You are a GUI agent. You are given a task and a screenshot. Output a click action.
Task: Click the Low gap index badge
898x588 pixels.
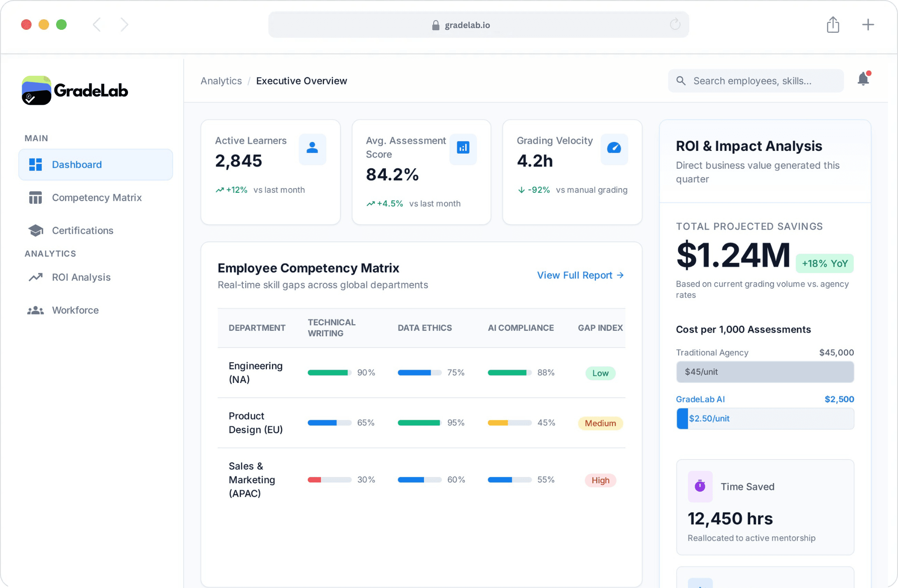click(x=600, y=373)
